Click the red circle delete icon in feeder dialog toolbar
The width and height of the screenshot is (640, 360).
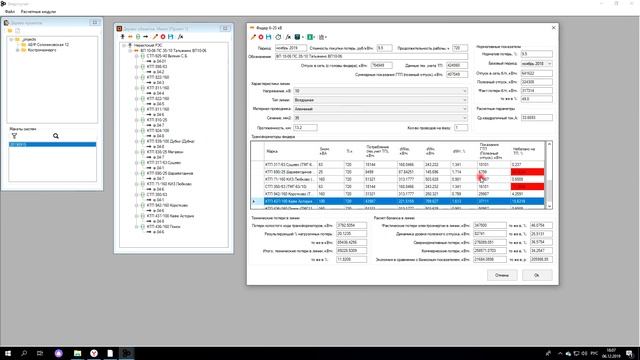click(x=261, y=37)
